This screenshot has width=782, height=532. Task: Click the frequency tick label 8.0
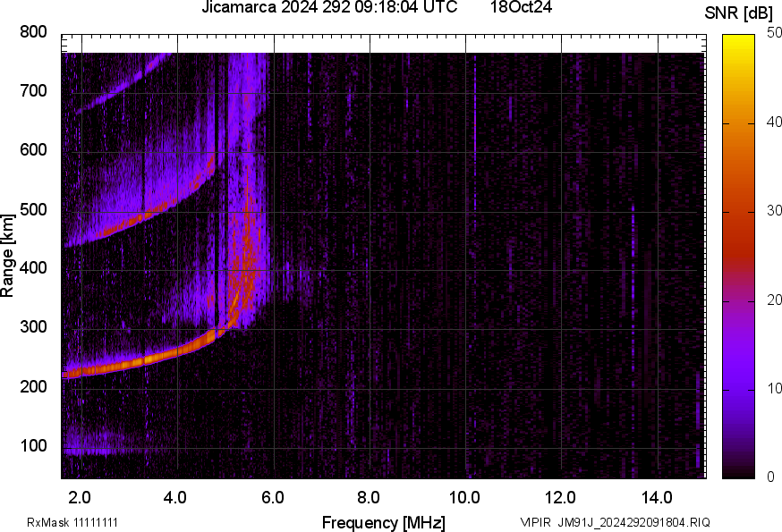tap(369, 497)
